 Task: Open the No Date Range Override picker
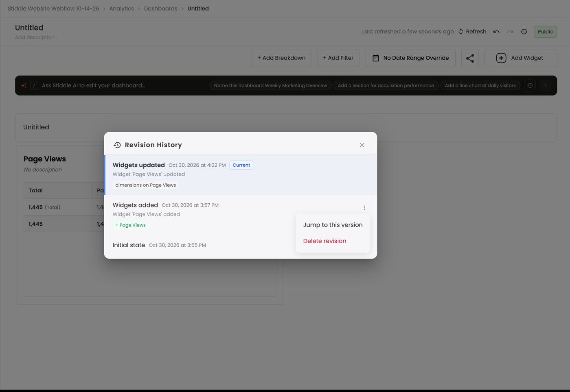[x=410, y=58]
